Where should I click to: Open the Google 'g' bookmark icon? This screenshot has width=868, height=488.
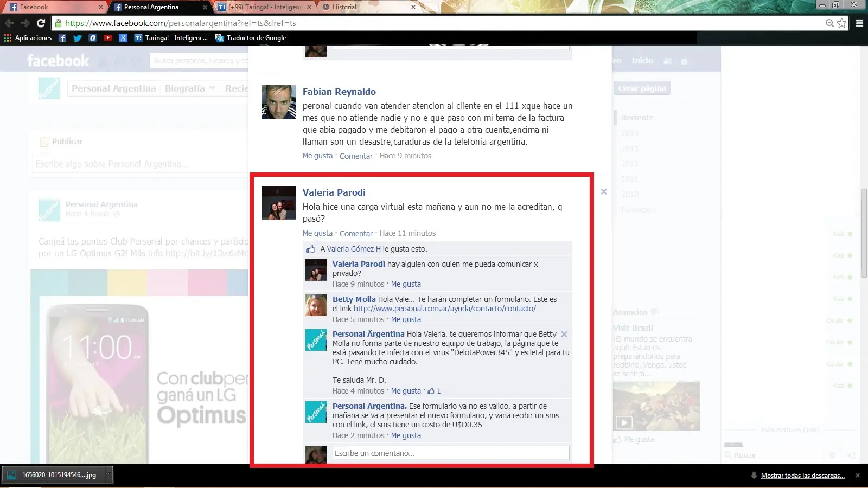click(123, 38)
